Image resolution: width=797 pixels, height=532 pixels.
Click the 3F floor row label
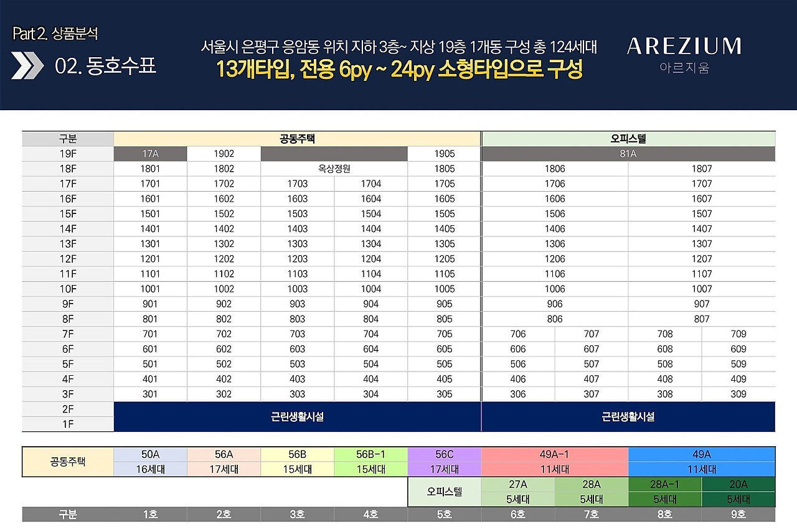tap(68, 394)
